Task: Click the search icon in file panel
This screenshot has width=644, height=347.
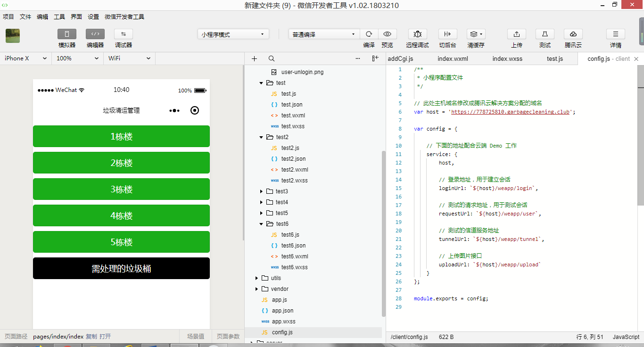Action: (x=272, y=58)
